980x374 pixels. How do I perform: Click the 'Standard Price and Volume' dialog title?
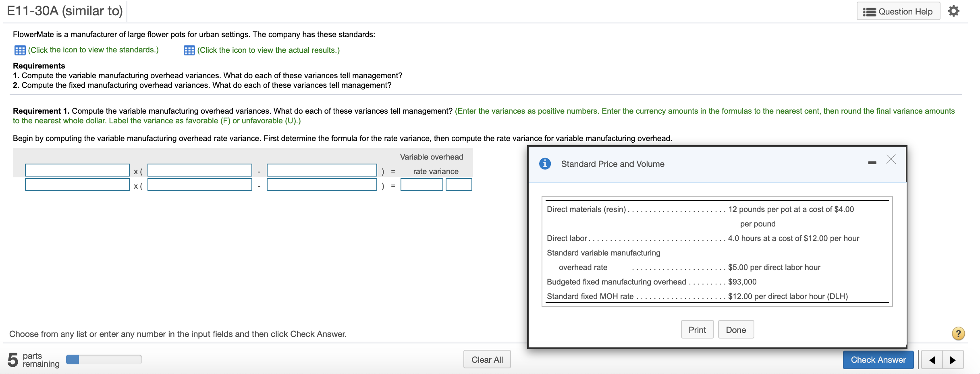click(612, 164)
